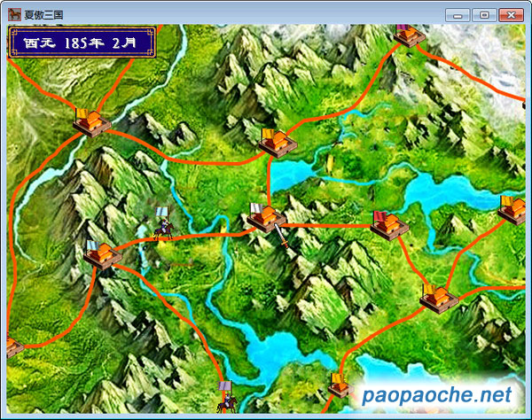Viewport: 532px width, 420px height.
Task: Select yellow-flag city directly south of red-flag city
Action: tap(439, 299)
